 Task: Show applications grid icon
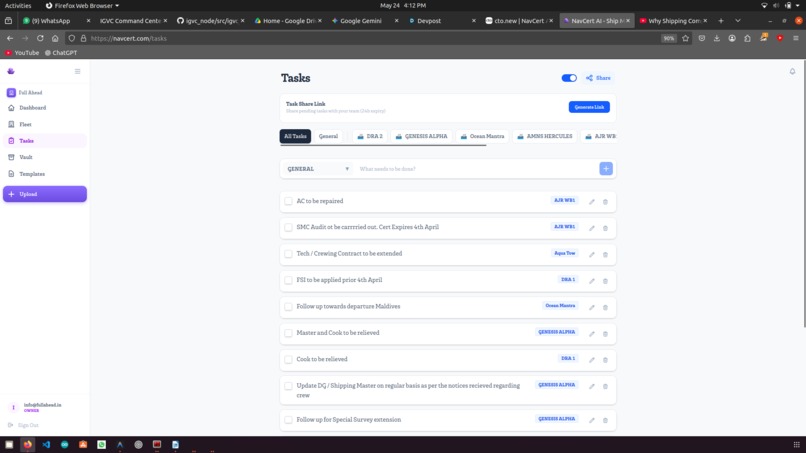[x=796, y=444]
